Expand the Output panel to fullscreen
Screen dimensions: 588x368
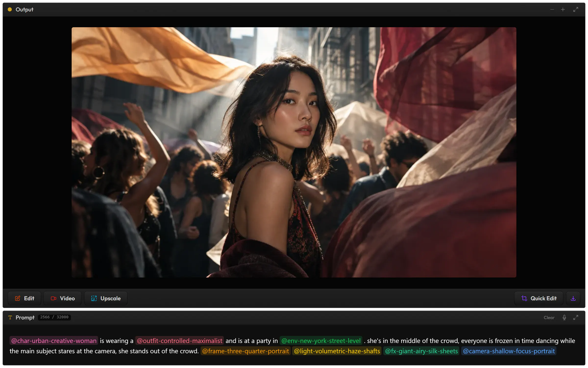[576, 10]
